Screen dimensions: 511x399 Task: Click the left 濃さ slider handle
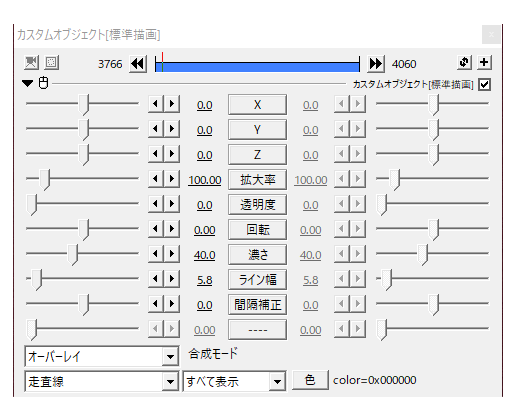(73, 255)
